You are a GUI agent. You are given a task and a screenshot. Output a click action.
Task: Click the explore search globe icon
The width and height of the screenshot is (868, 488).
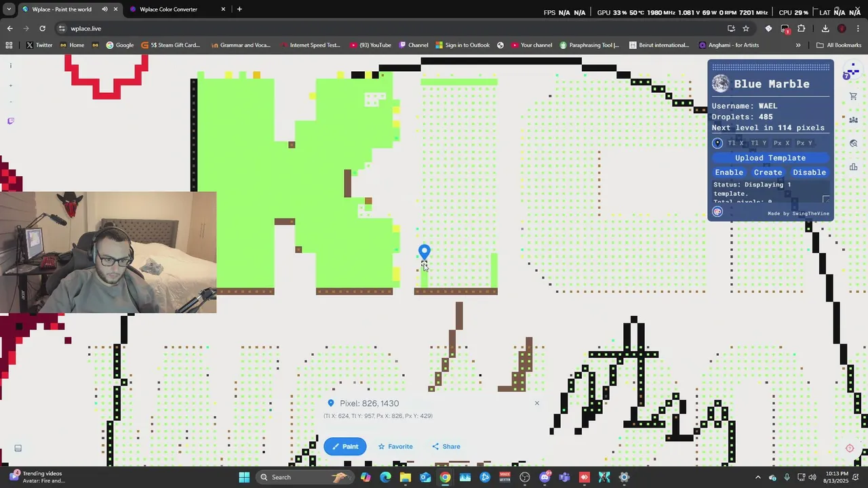(x=853, y=144)
